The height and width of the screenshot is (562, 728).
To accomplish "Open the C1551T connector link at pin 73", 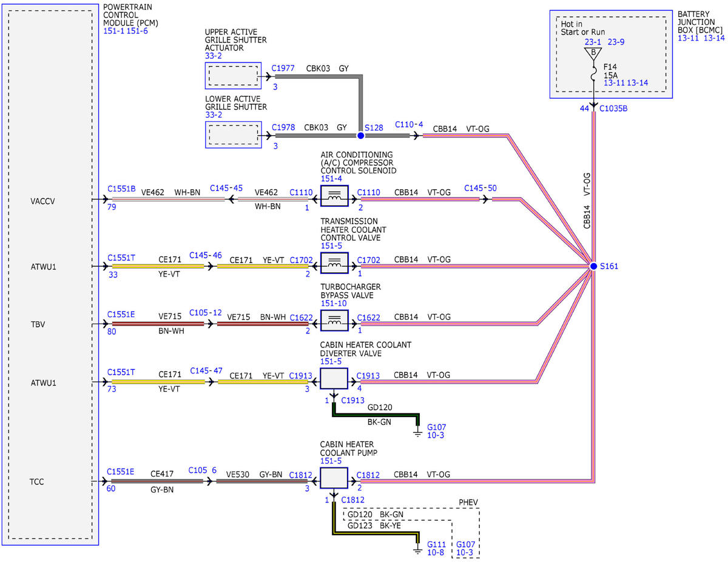I will (121, 372).
